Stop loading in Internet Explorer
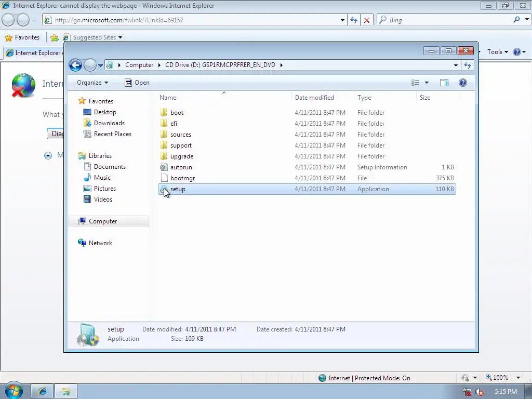This screenshot has height=399, width=532. 367,20
